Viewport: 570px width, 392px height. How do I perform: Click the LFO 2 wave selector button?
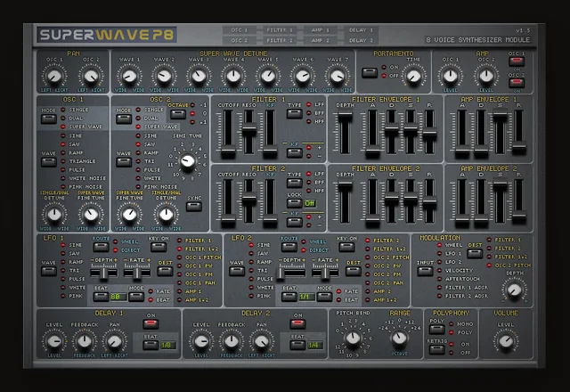click(x=237, y=271)
